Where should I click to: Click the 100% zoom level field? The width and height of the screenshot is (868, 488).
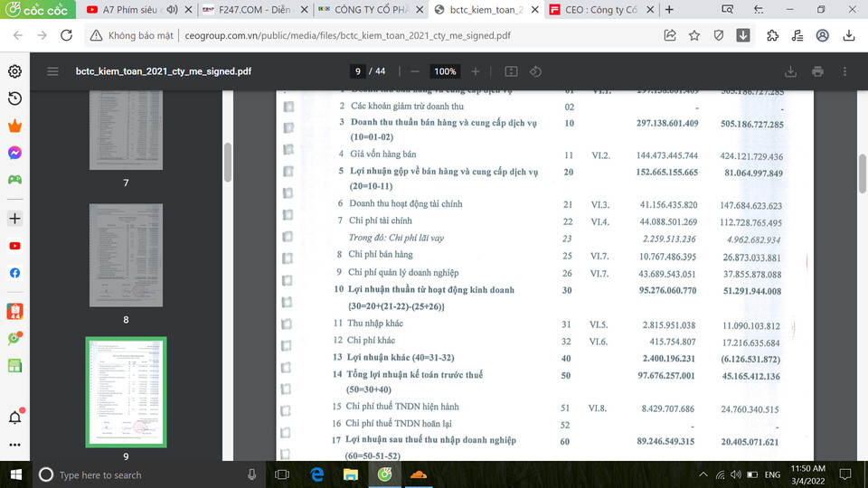coord(445,71)
